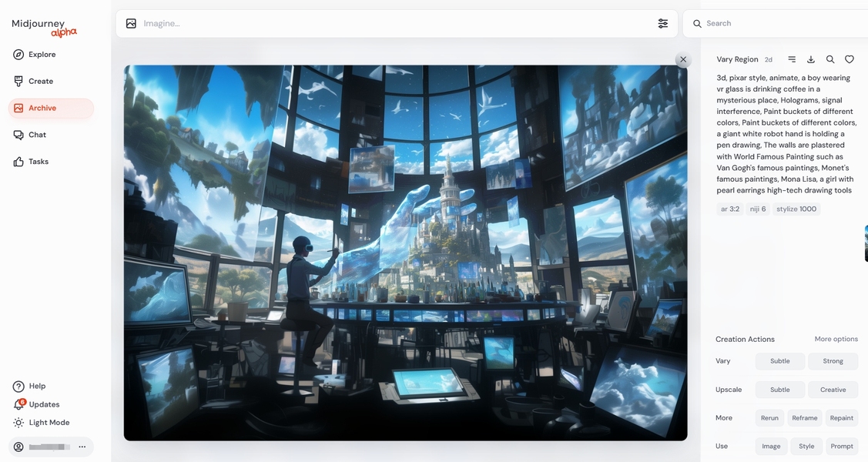Download the image

coord(810,59)
